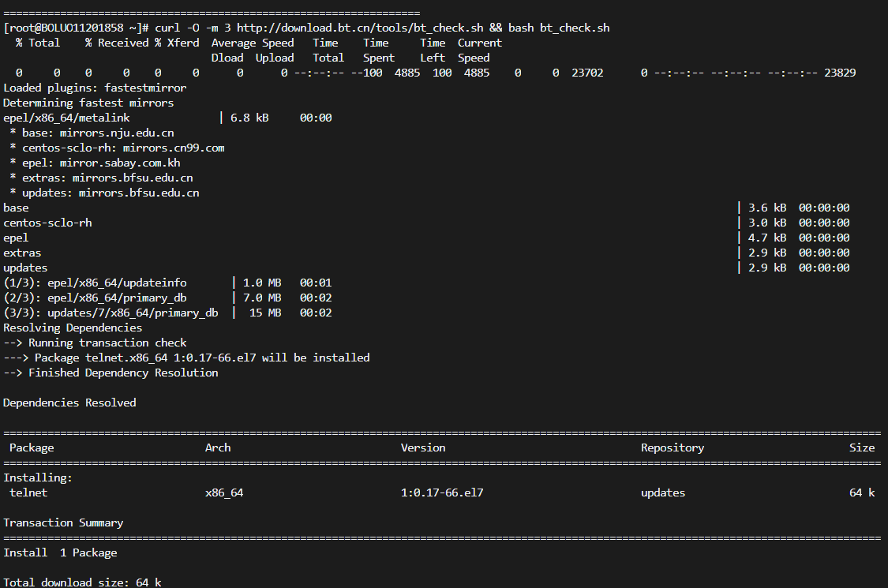
Task: Click the curl speed value 23702
Action: coord(587,73)
